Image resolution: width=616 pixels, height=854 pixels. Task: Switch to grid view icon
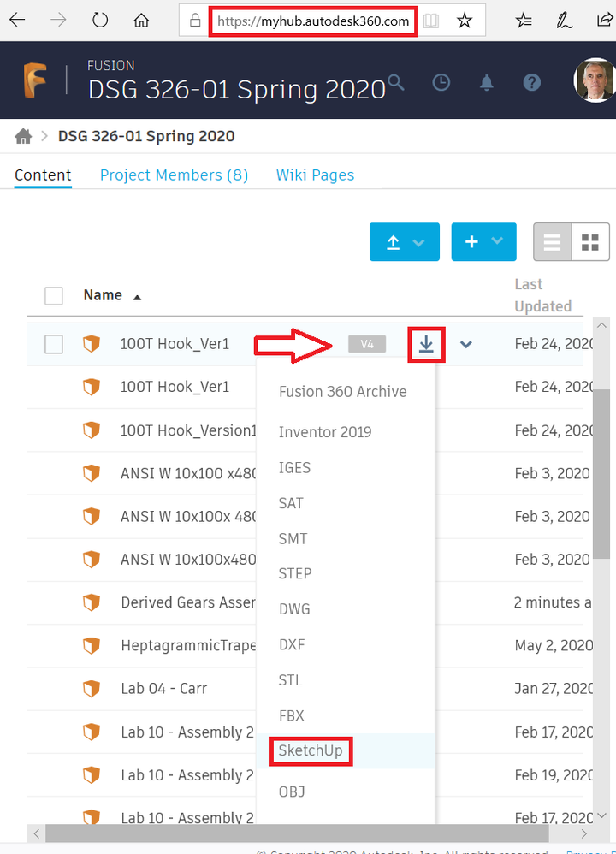point(590,242)
